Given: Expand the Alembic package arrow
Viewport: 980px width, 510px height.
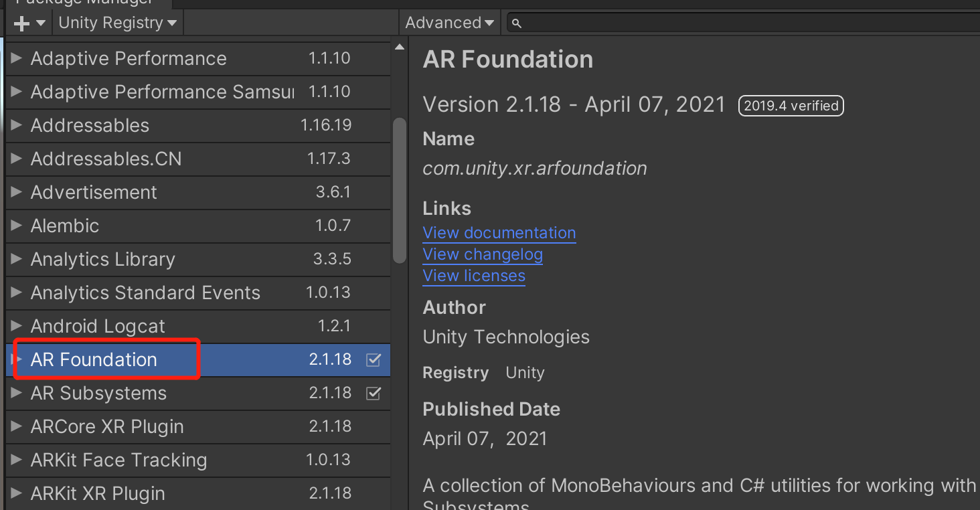Looking at the screenshot, I should pos(17,226).
